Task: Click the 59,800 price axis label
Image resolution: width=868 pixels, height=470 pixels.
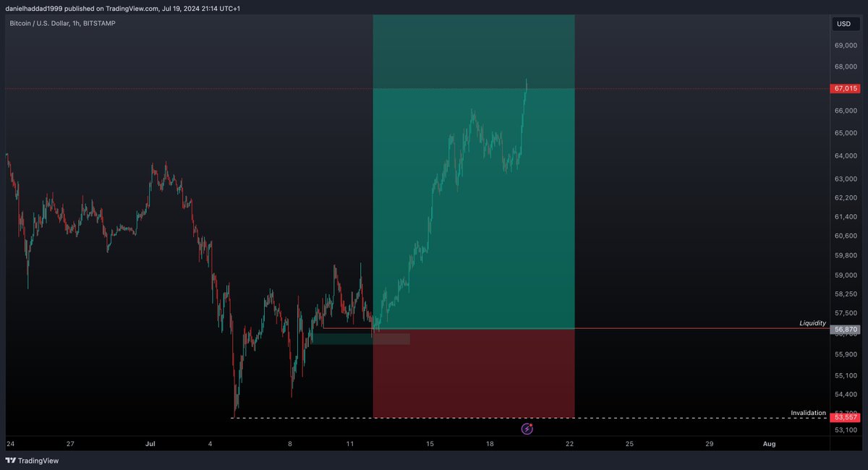Action: (x=845, y=255)
